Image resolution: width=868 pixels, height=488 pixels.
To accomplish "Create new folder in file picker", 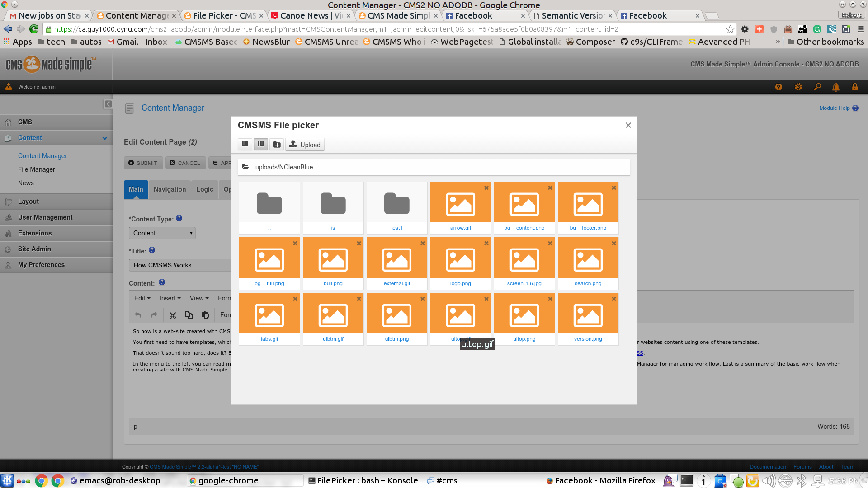I will pos(277,145).
